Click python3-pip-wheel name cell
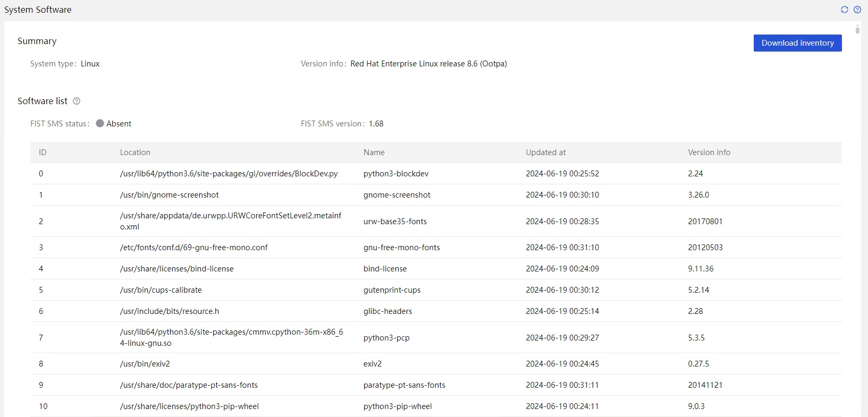 398,406
